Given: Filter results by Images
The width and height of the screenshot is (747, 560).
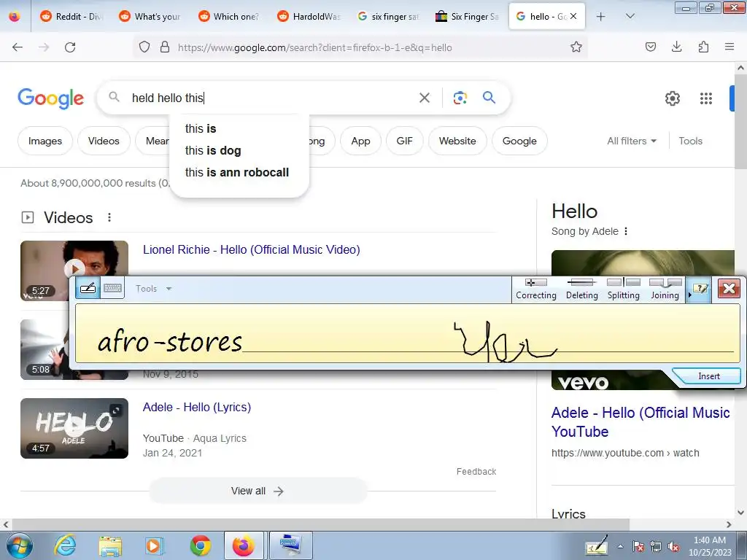Looking at the screenshot, I should click(x=44, y=141).
